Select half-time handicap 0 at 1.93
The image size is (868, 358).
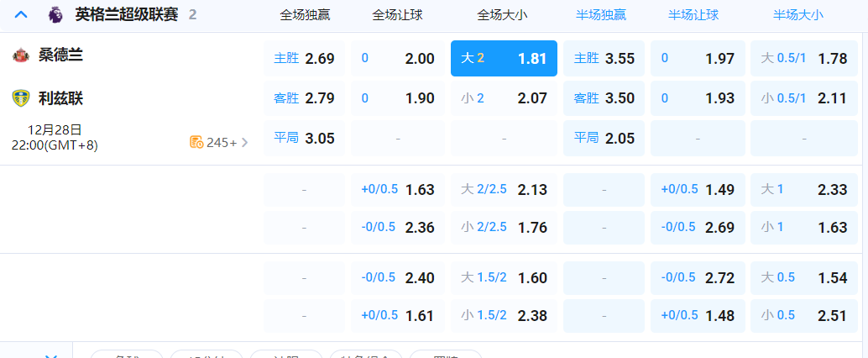(698, 98)
